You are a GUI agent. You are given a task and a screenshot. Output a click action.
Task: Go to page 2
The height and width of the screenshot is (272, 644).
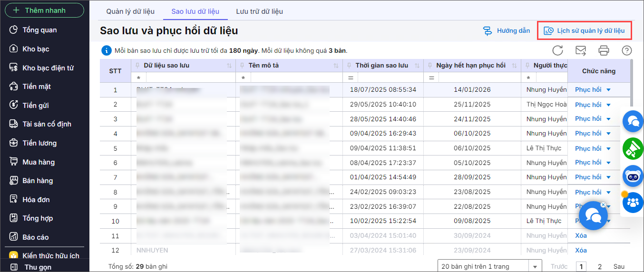(600, 266)
